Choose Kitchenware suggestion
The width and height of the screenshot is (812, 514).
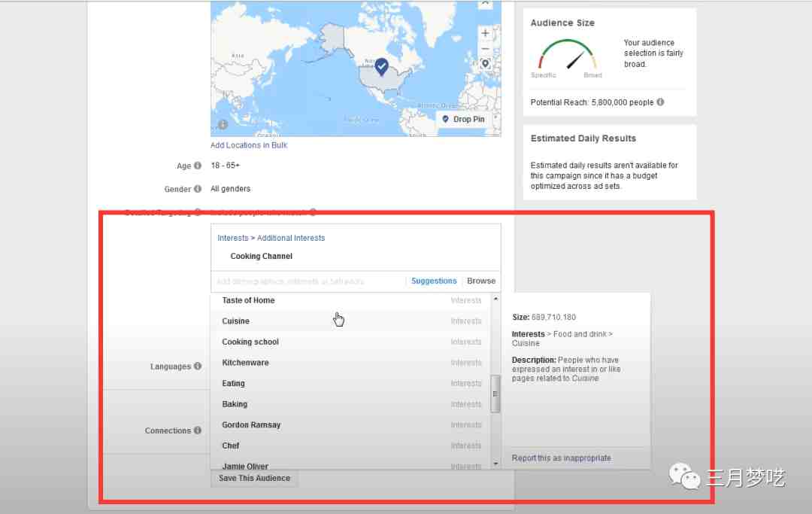[350, 363]
